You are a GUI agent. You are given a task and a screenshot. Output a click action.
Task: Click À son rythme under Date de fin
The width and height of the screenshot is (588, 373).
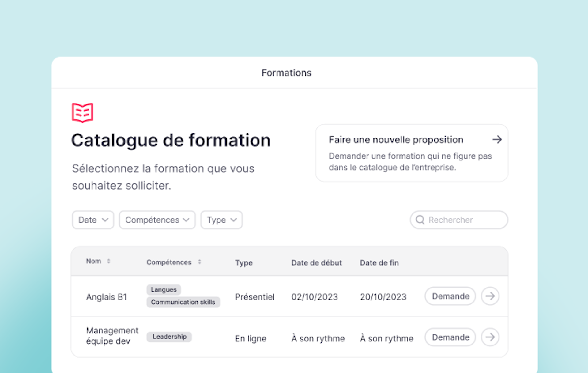point(386,338)
